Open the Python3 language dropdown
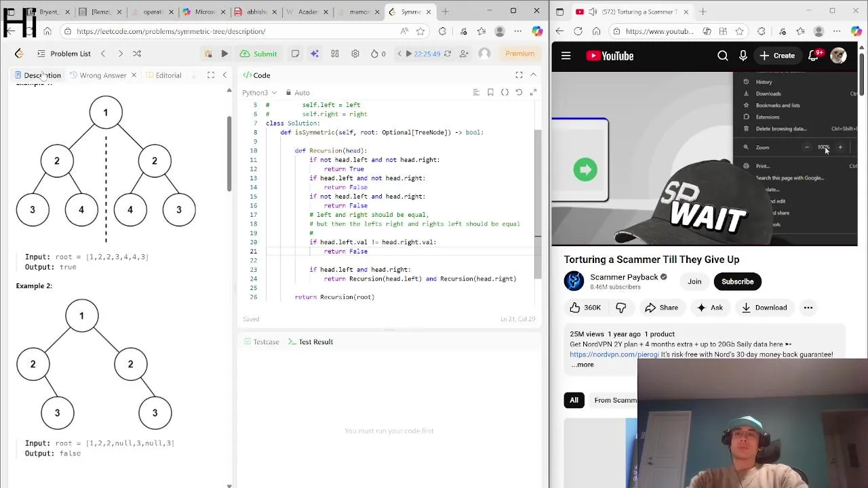This screenshot has width=868, height=488. pos(259,92)
